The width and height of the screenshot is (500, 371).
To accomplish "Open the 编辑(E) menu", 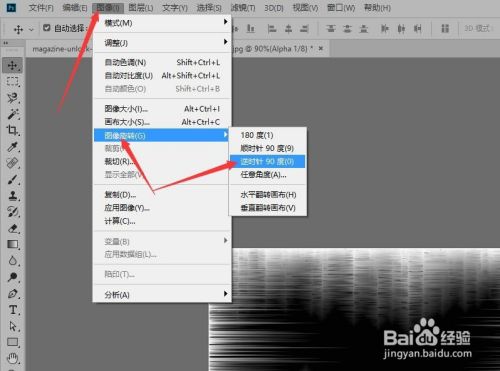I will (75, 7).
